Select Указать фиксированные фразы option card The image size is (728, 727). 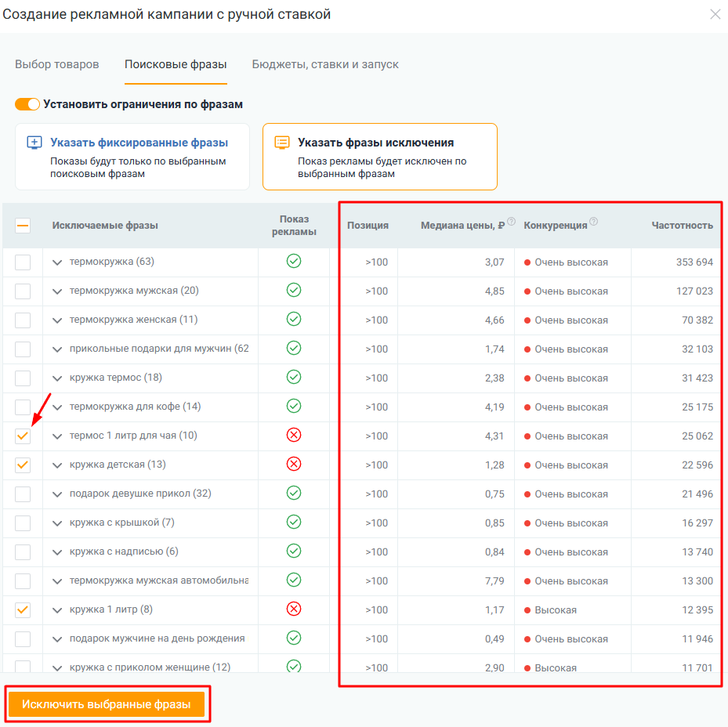(132, 157)
